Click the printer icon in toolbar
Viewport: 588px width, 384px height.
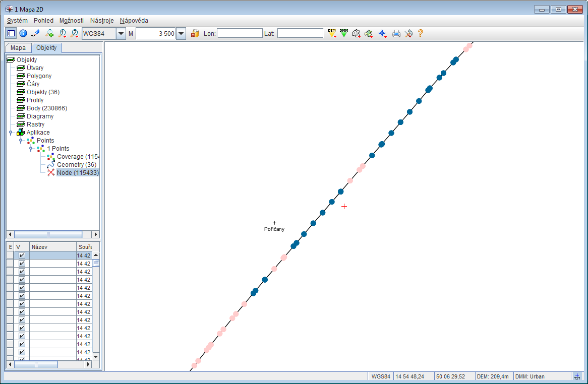(x=396, y=33)
